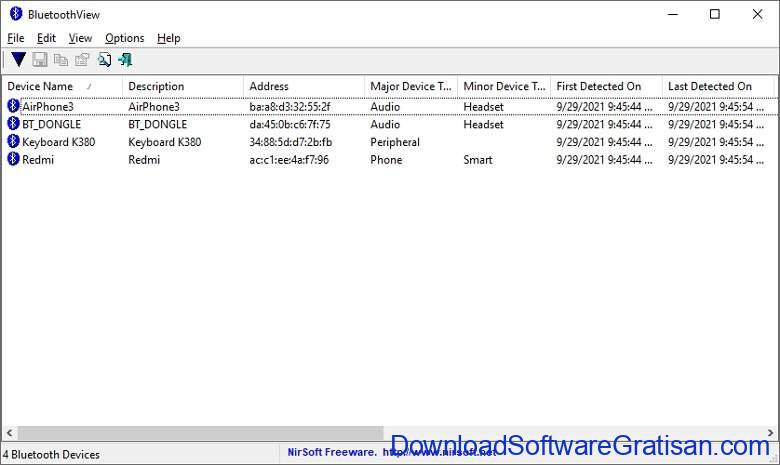
Task: Click the Bluetooth icon beside BT_DONGLE
Action: 13,124
